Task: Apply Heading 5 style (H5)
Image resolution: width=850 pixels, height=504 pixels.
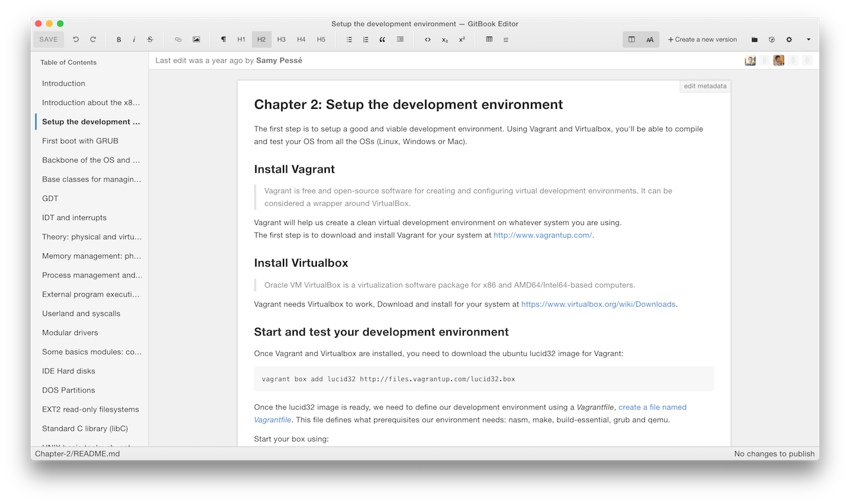Action: click(321, 39)
